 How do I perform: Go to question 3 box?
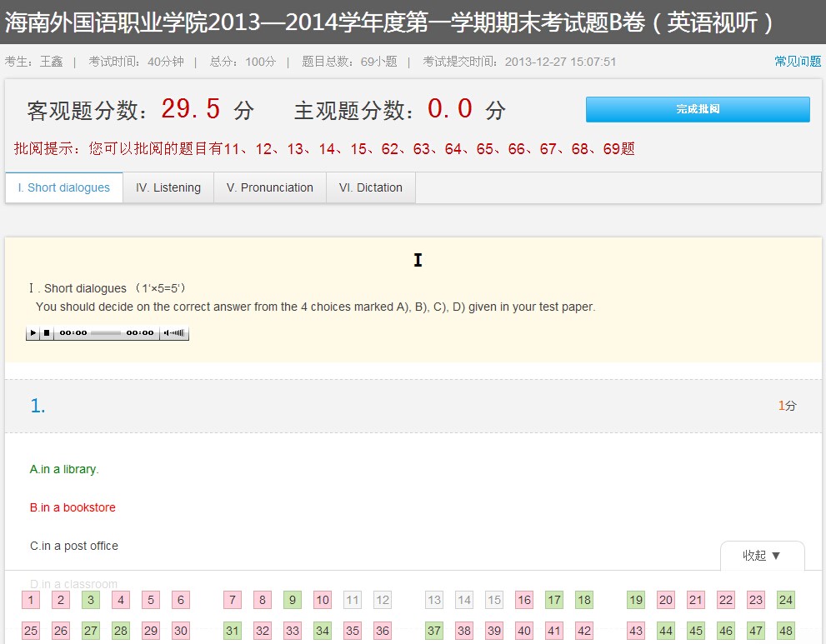tap(91, 600)
